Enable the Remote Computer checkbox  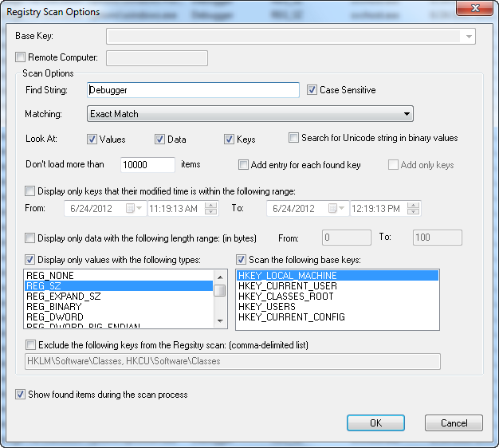pyautogui.click(x=21, y=57)
